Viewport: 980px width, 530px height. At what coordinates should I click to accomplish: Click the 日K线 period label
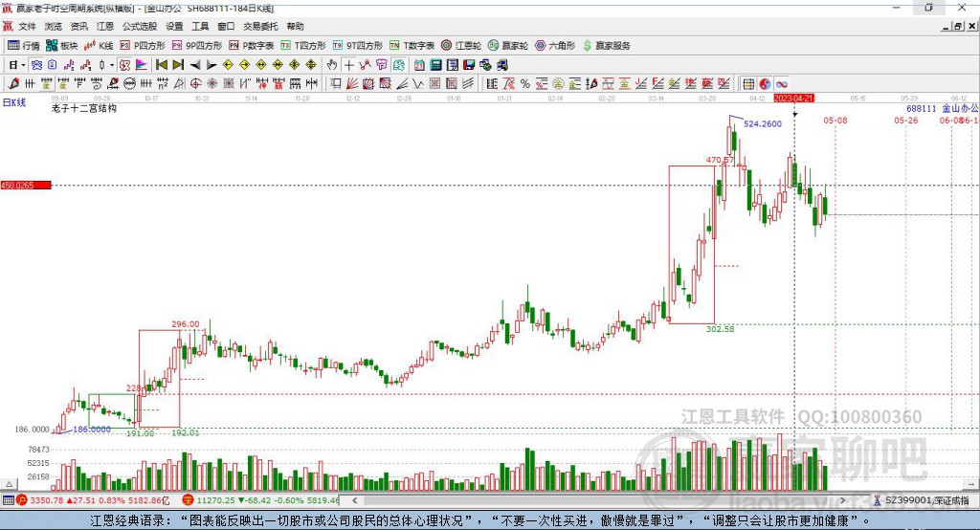pyautogui.click(x=14, y=103)
